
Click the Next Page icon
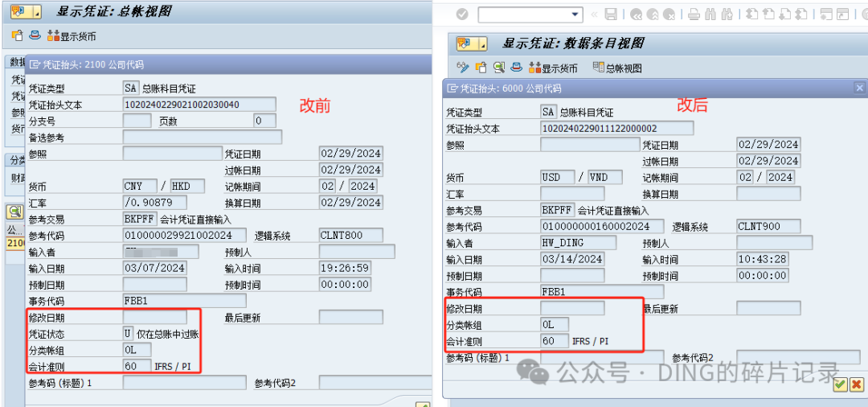click(785, 15)
